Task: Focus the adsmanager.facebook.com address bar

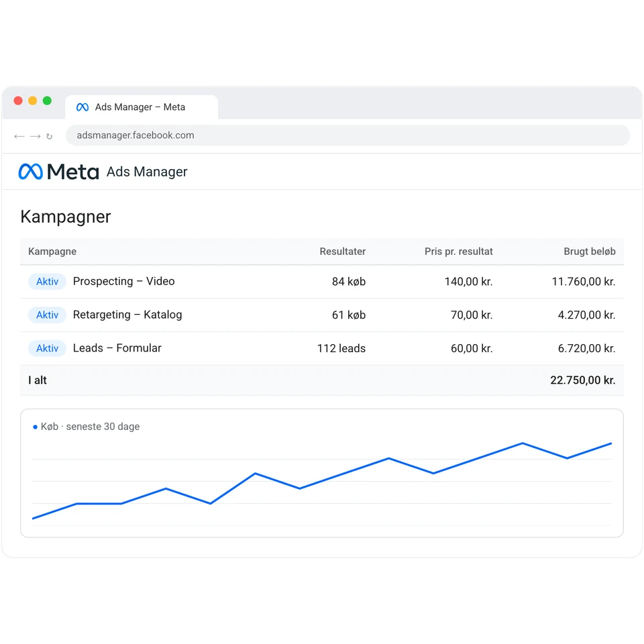Action: pos(347,135)
